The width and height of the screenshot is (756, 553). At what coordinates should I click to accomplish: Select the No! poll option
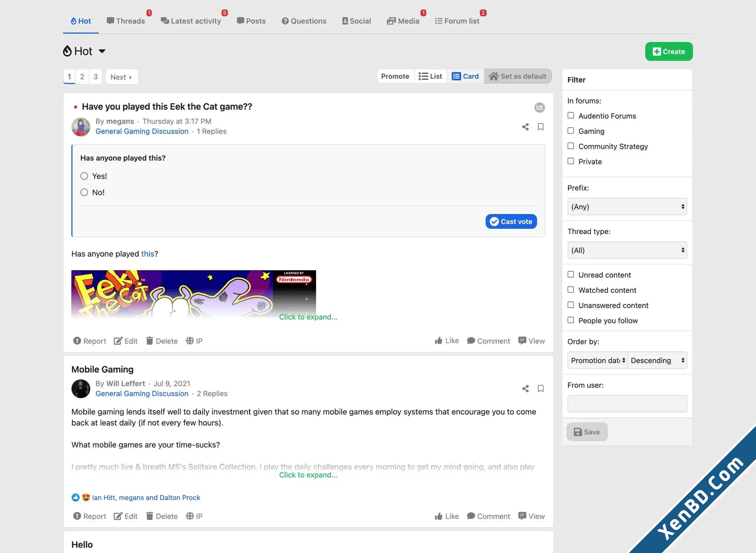click(x=84, y=193)
